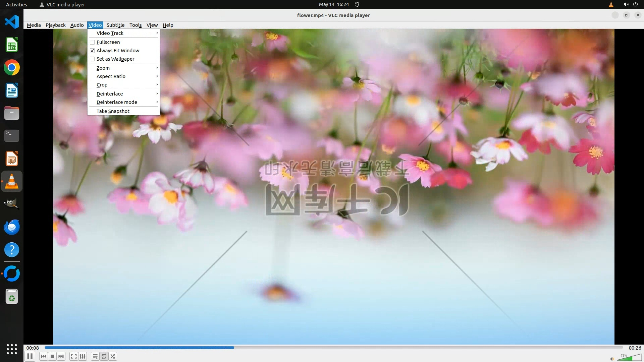The image size is (644, 362).
Task: Pause the video playback
Action: [30, 356]
